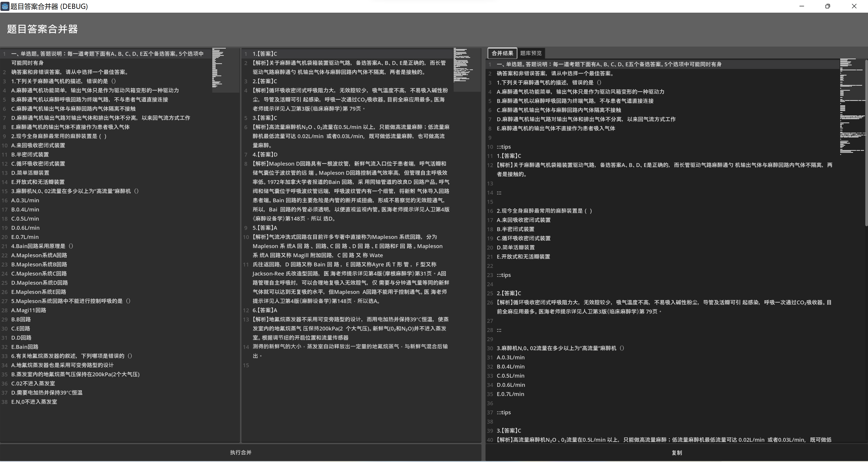Click line number 38 in questions gutter
Image resolution: width=868 pixels, height=462 pixels.
click(x=4, y=402)
